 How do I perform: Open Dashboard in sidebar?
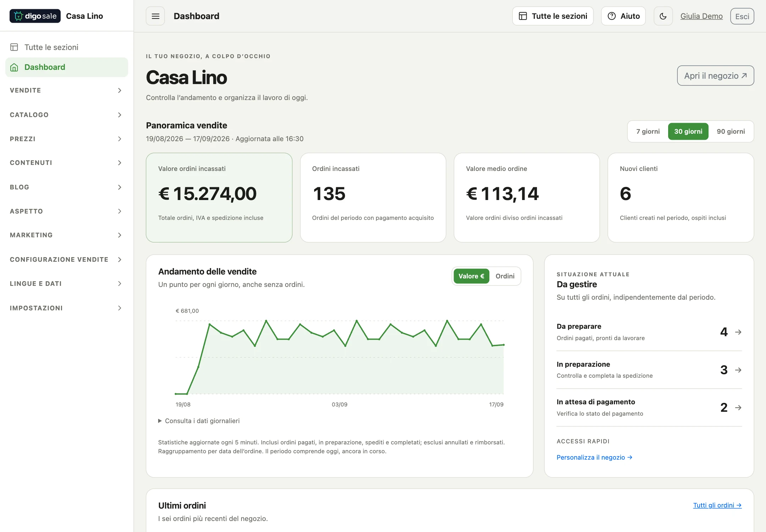(x=67, y=67)
